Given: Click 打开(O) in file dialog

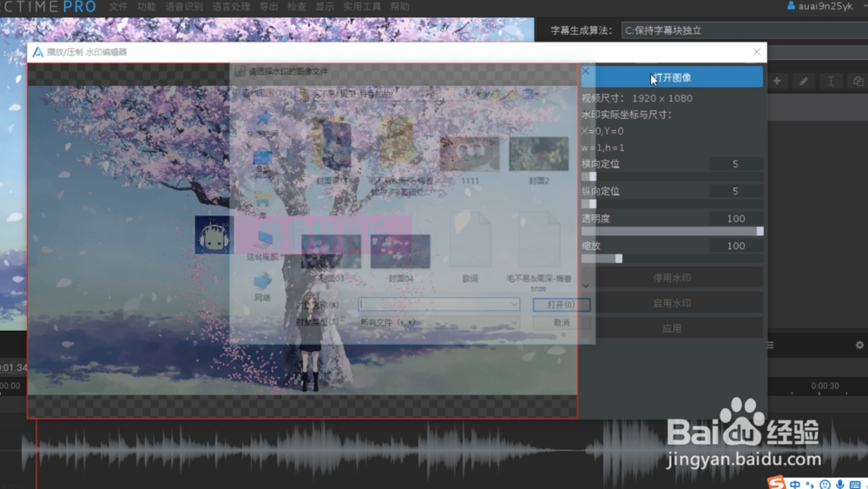Looking at the screenshot, I should 562,305.
